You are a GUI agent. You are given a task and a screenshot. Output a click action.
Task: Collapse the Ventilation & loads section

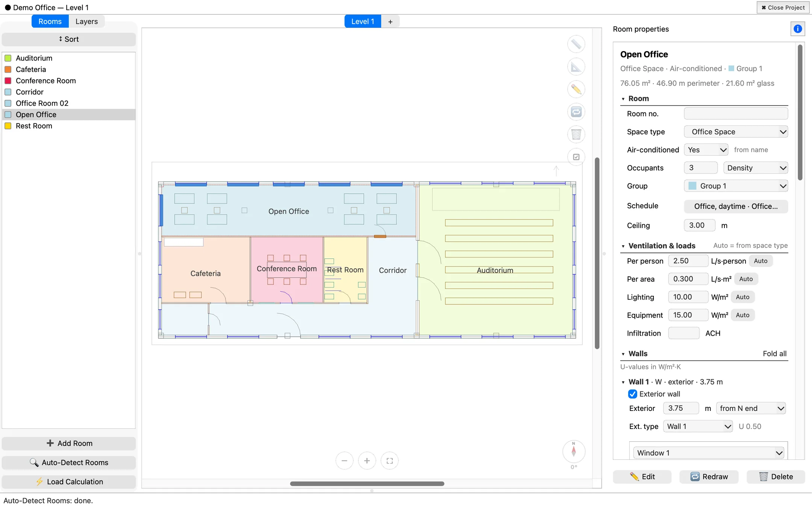point(623,246)
